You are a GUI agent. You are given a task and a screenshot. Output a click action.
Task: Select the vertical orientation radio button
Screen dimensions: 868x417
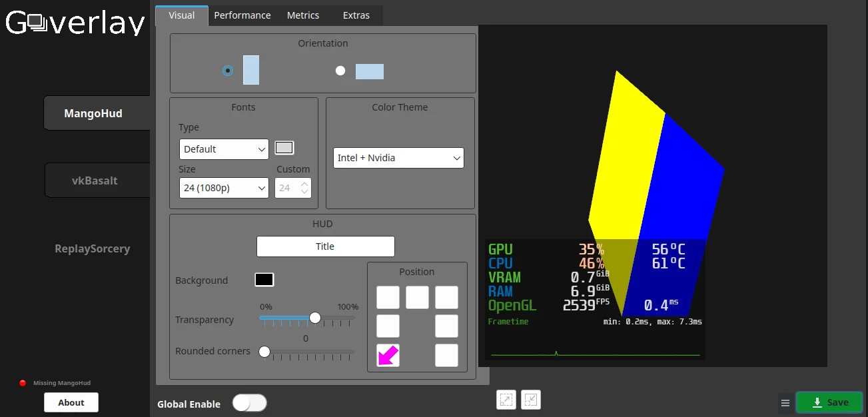click(x=228, y=71)
